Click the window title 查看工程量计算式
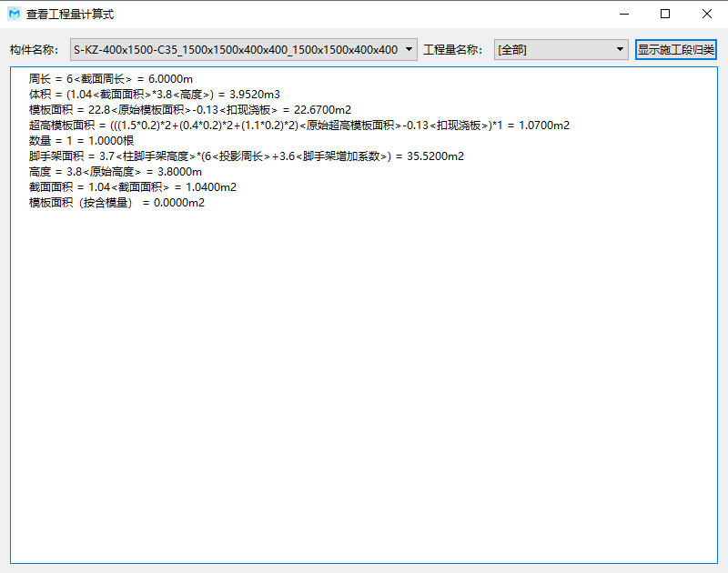728x573 pixels. pos(70,15)
